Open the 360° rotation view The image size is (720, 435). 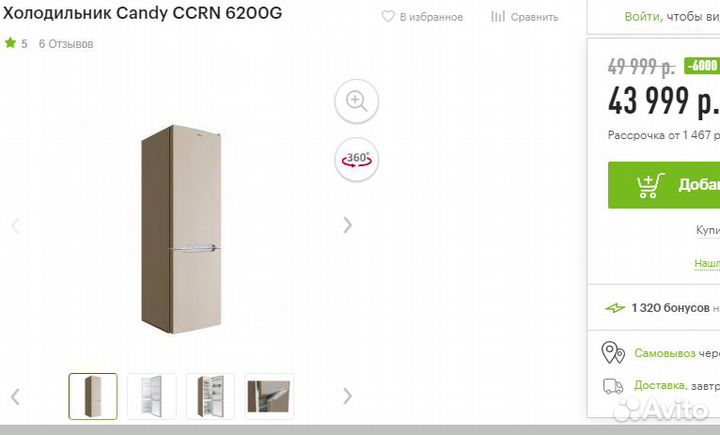(x=356, y=159)
